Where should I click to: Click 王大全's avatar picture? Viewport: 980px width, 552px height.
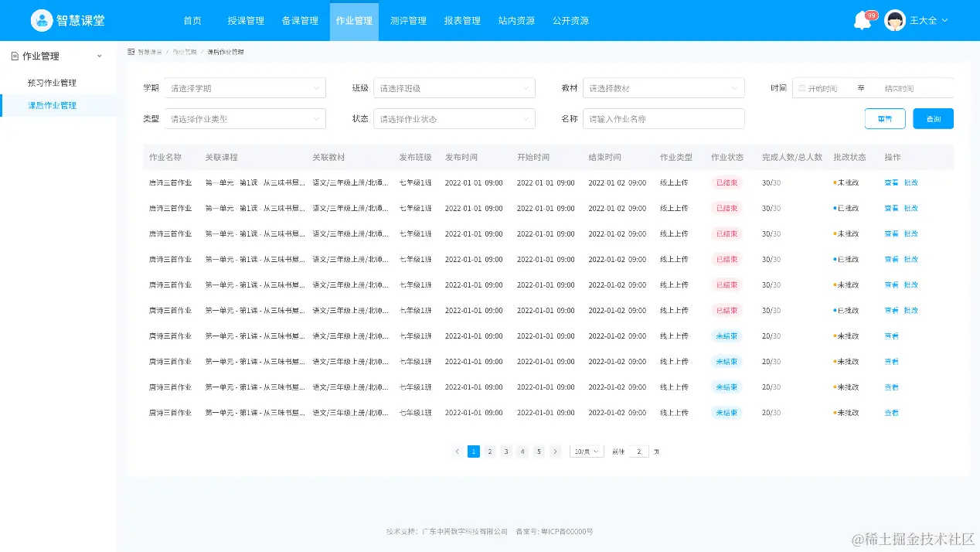(895, 20)
